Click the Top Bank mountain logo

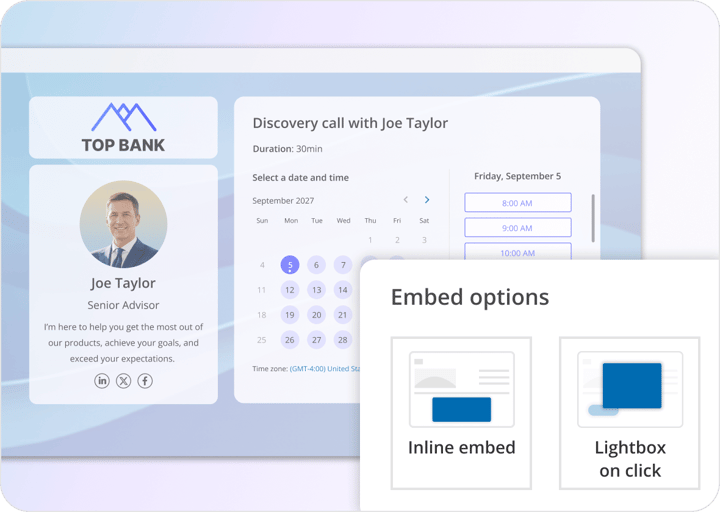click(123, 118)
